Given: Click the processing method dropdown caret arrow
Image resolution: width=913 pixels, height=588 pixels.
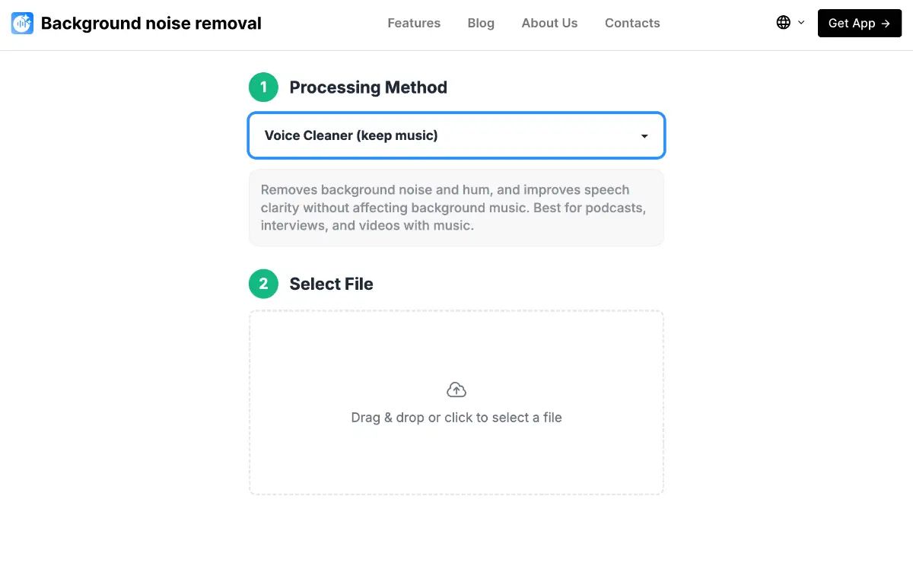Looking at the screenshot, I should pos(644,136).
